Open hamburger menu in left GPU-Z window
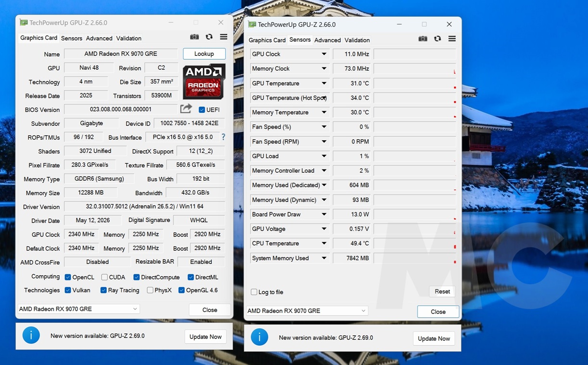 pyautogui.click(x=224, y=37)
